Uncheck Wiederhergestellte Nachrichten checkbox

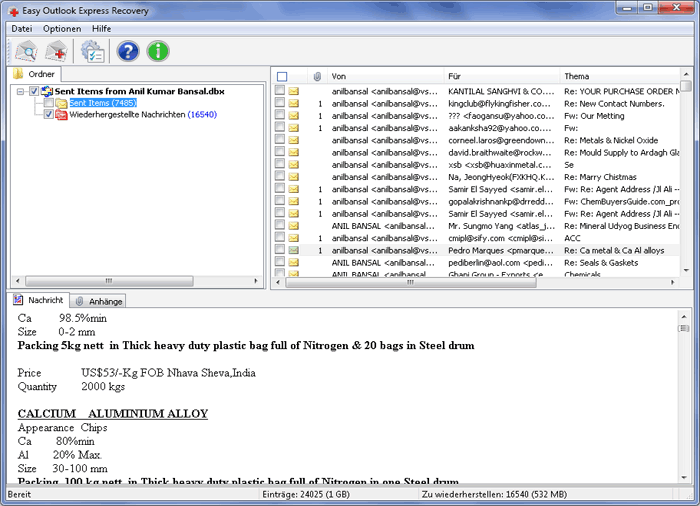pos(49,114)
